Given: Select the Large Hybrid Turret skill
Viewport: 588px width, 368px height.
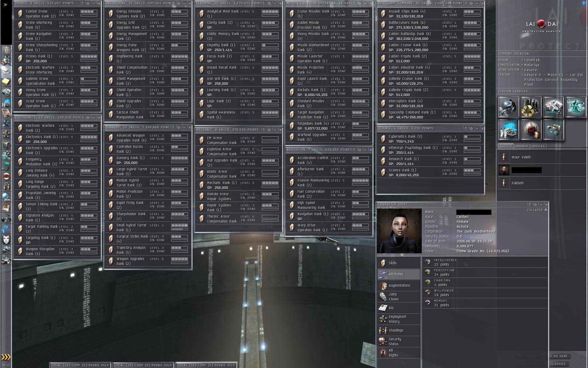Looking at the screenshot, I should (148, 171).
